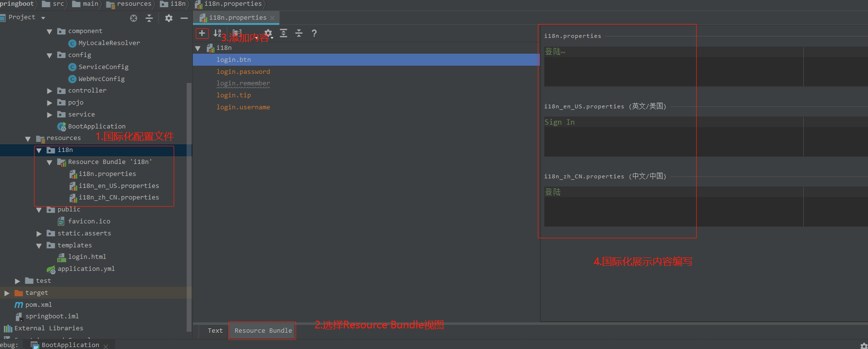This screenshot has height=349, width=868.
Task: Collapse the Resource Bundle 'i18n' node
Action: tap(49, 163)
